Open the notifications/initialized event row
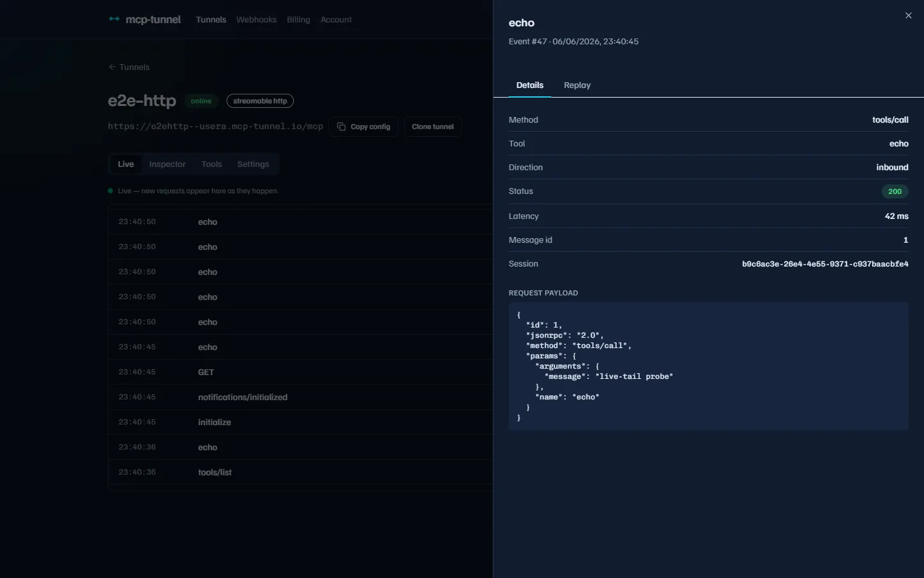 (300, 397)
